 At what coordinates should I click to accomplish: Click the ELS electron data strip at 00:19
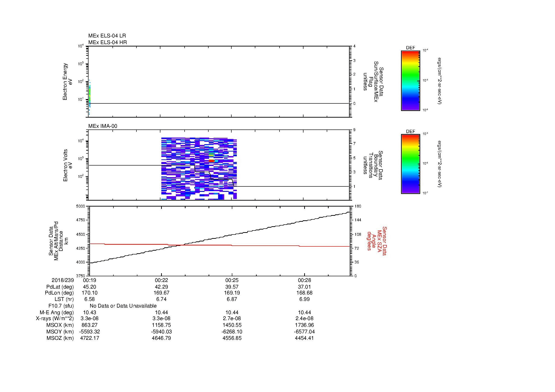89,97
